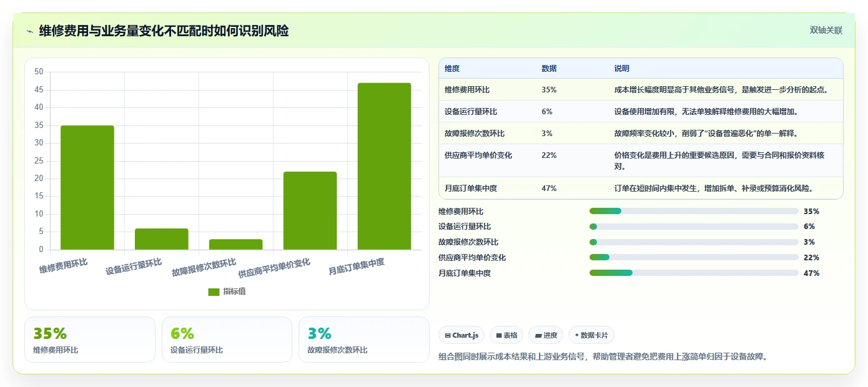Image resolution: width=868 pixels, height=387 pixels.
Task: Click the 数据 column header
Action: point(550,69)
